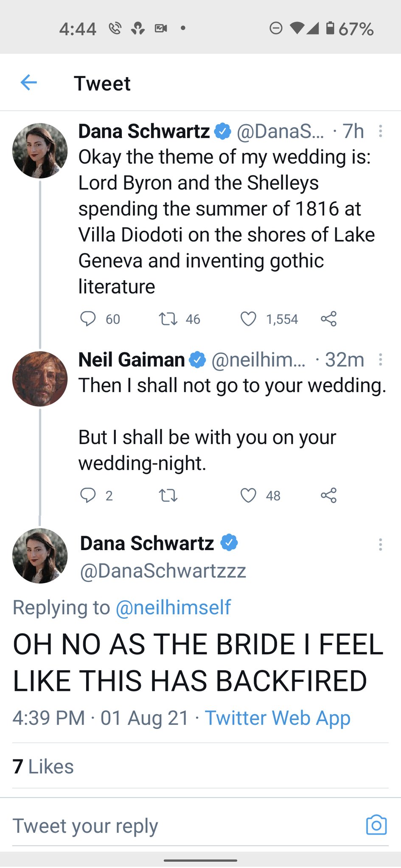The width and height of the screenshot is (401, 868).
Task: Open overflow menu on Dana's first tweet
Action: tap(380, 131)
